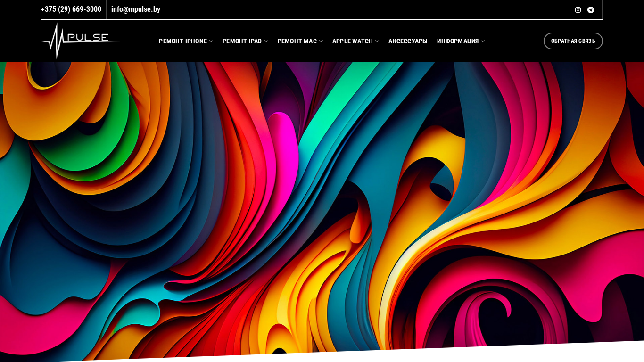This screenshot has width=644, height=362.
Task: Expand the chevron beside Apple Watch
Action: 377,41
